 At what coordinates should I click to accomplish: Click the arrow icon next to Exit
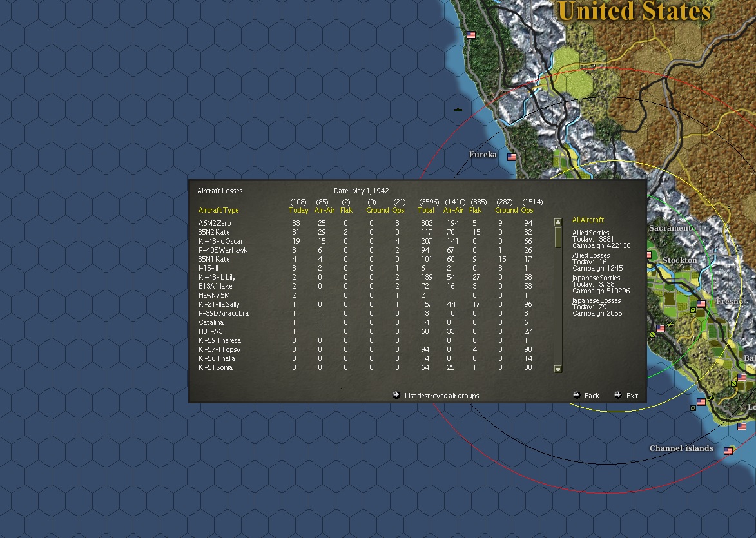point(617,395)
